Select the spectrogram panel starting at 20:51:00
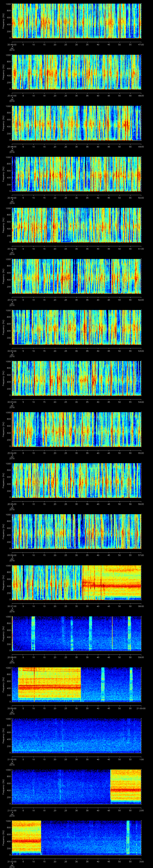The height and width of the screenshot is (868, 153). (x=77, y=276)
